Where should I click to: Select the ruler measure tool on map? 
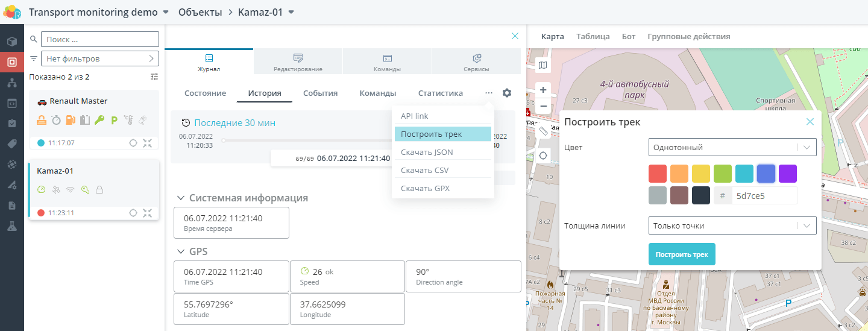(x=543, y=130)
